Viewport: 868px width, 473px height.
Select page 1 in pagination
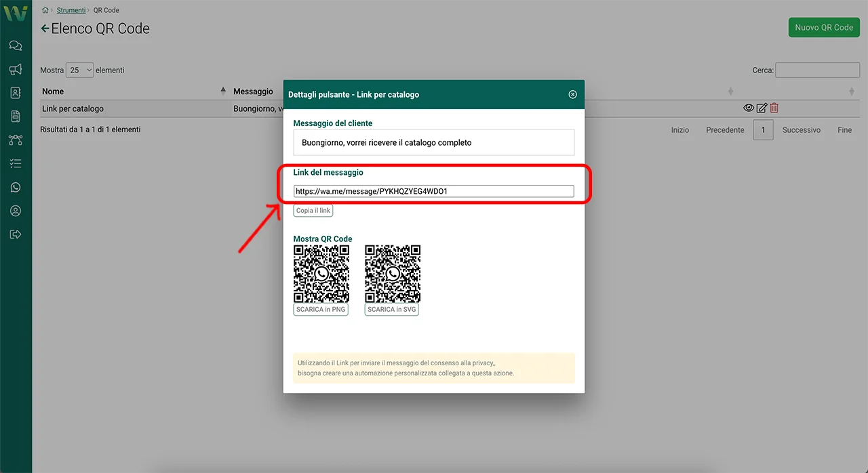(763, 130)
